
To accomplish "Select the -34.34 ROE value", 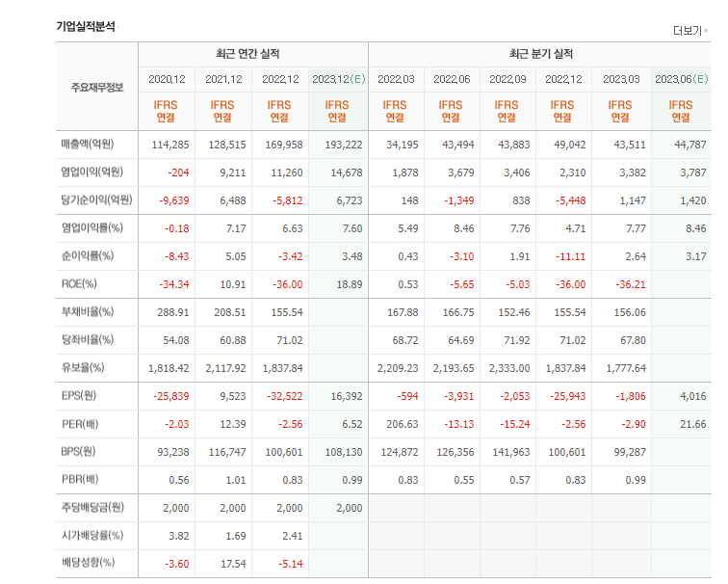I will click(174, 284).
